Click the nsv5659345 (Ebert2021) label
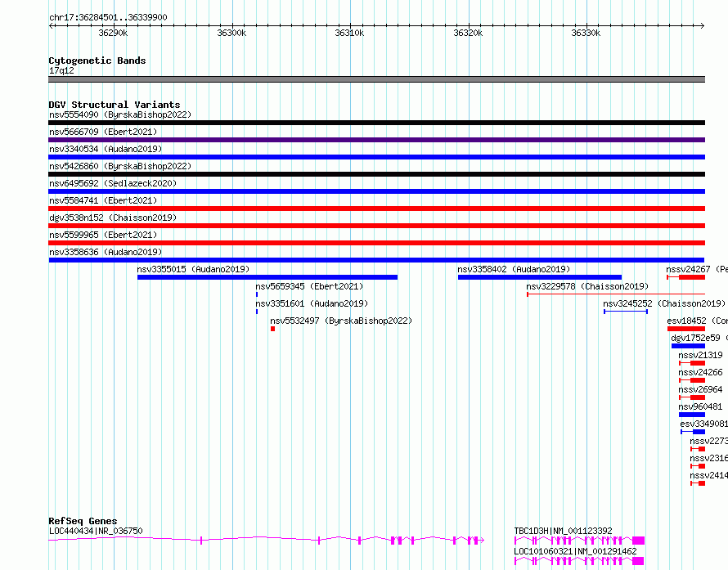The height and width of the screenshot is (570, 728). pos(309,286)
